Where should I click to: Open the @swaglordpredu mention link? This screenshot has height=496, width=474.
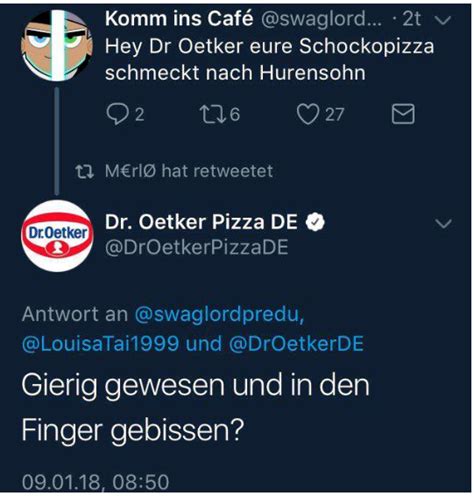pyautogui.click(x=219, y=314)
